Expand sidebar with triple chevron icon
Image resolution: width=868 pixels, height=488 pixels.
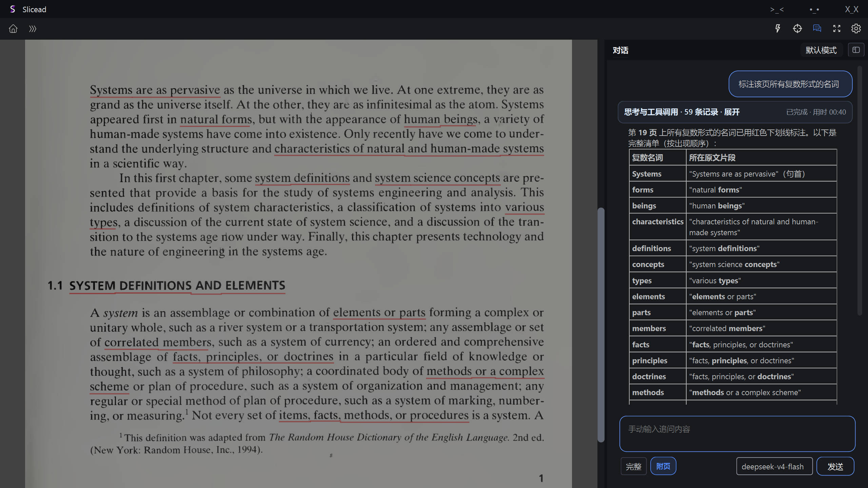[33, 29]
